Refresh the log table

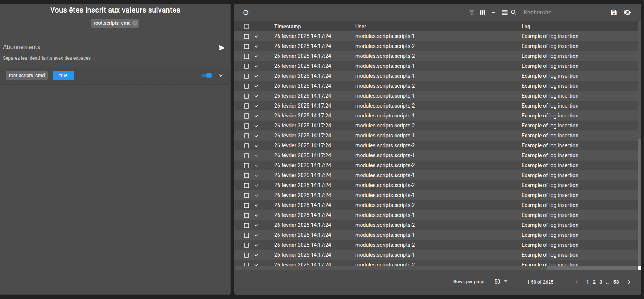246,13
